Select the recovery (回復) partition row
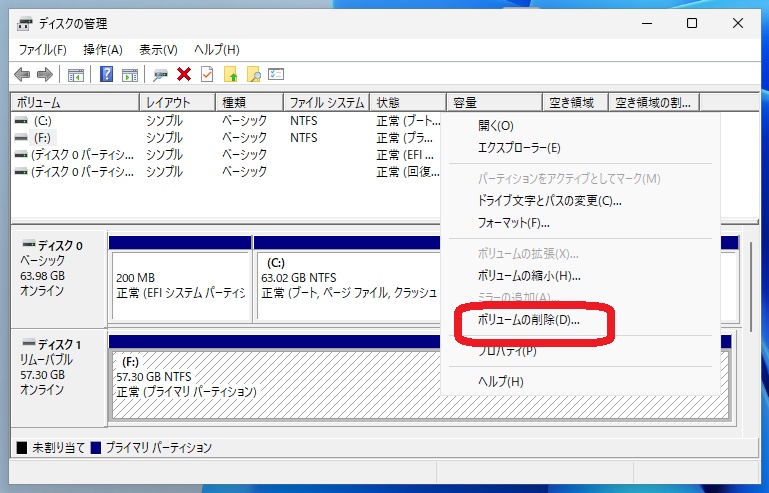The width and height of the screenshot is (769, 493). (x=227, y=172)
